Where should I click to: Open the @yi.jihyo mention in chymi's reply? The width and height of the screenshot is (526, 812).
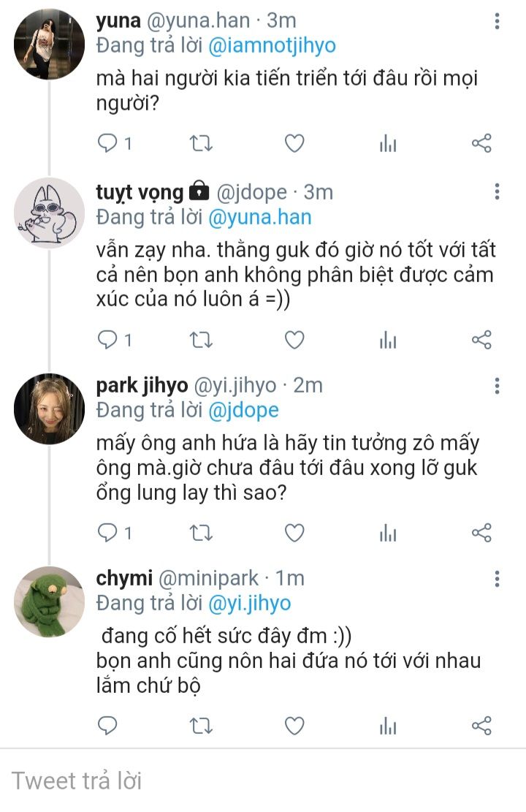coord(249,604)
